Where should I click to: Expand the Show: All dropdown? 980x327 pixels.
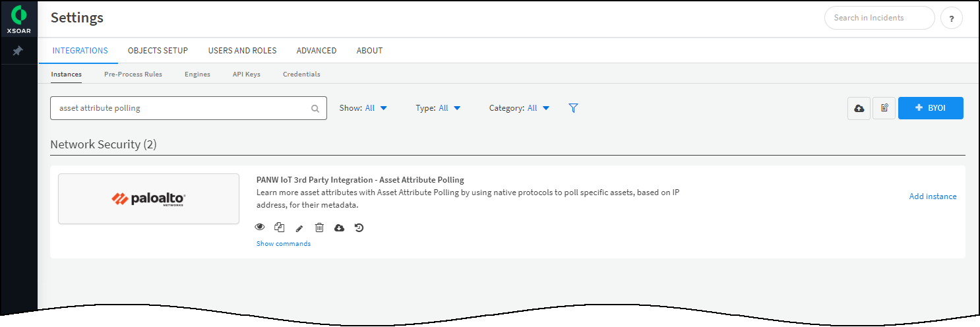tap(363, 108)
